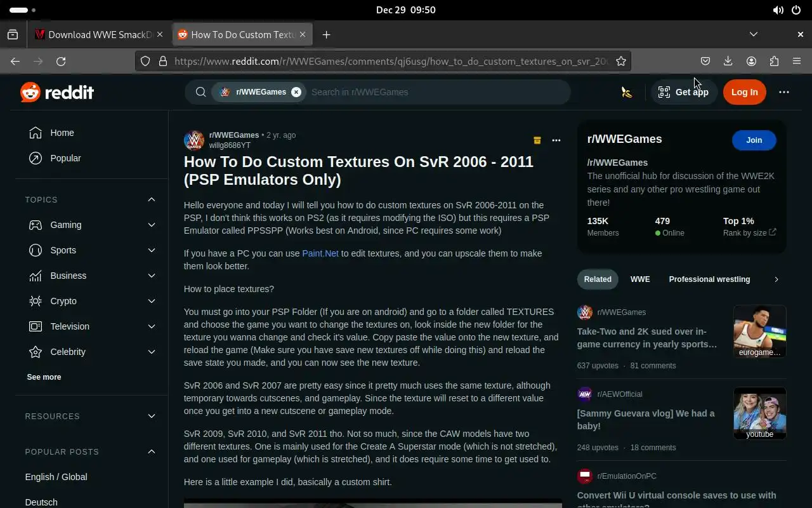
Task: Bookmark this page with star icon
Action: pyautogui.click(x=621, y=61)
